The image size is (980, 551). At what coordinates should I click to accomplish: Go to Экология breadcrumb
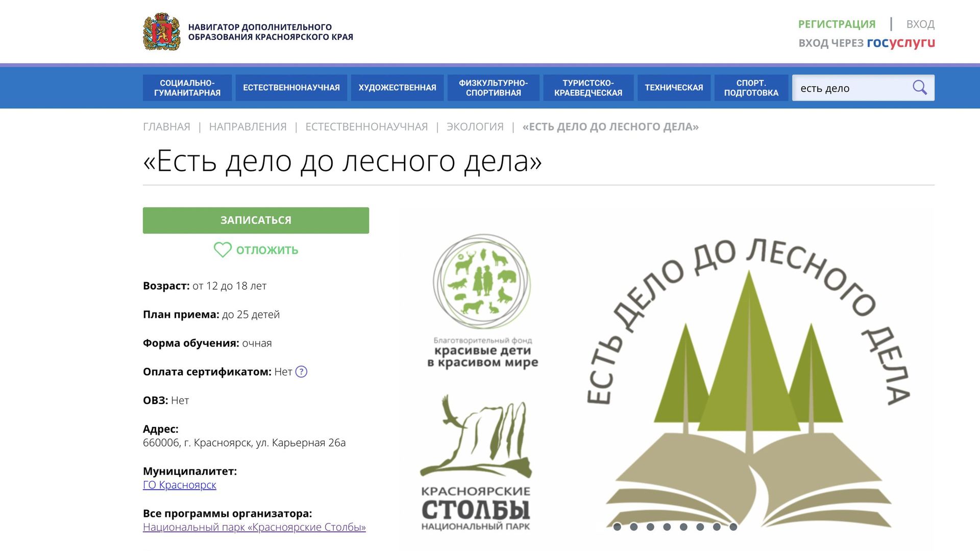pyautogui.click(x=475, y=127)
